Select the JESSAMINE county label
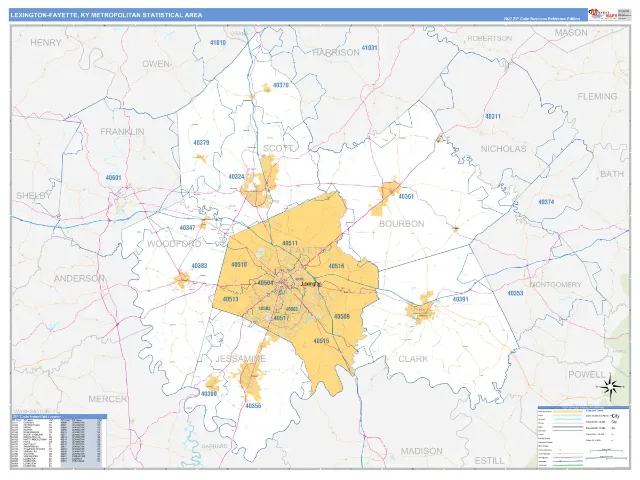This screenshot has height=480, width=640. click(x=240, y=359)
